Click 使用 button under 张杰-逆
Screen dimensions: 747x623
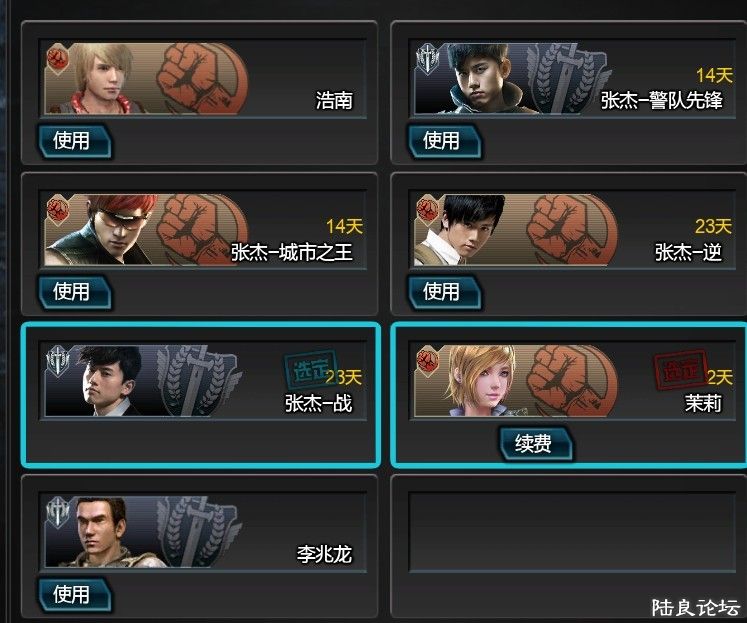[x=444, y=292]
